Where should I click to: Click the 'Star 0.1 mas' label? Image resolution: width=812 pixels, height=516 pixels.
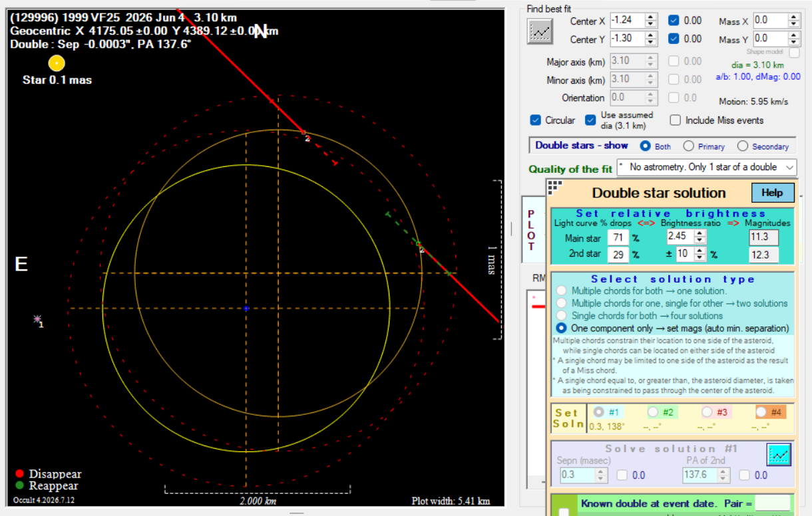(57, 80)
